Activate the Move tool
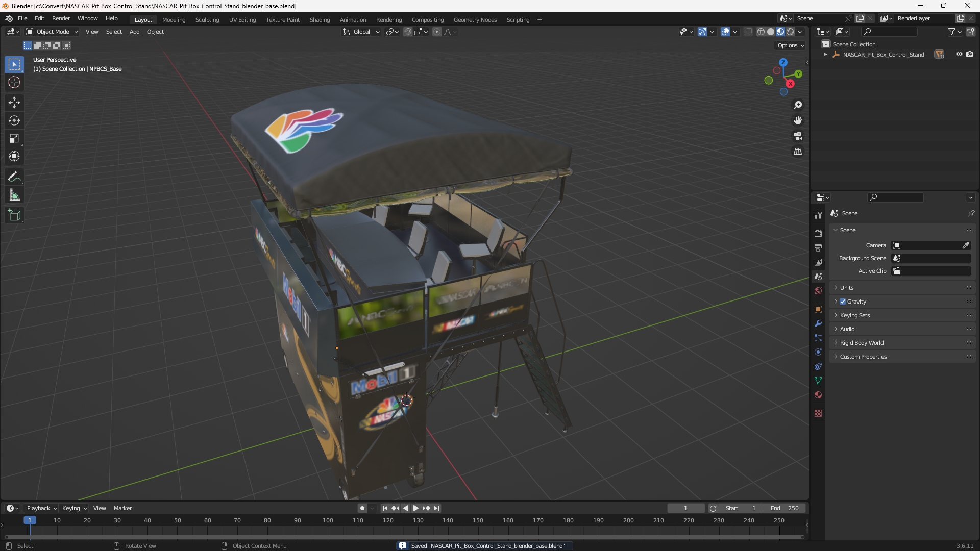This screenshot has height=551, width=980. click(x=14, y=103)
